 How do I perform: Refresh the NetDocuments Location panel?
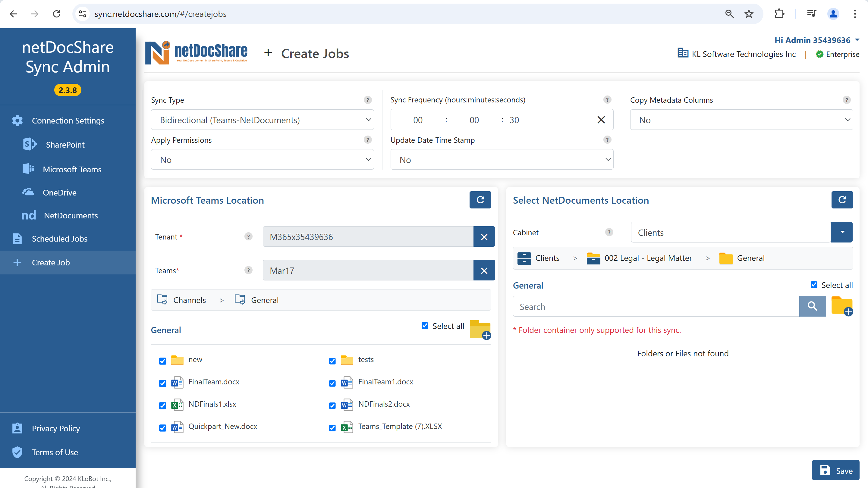tap(842, 200)
